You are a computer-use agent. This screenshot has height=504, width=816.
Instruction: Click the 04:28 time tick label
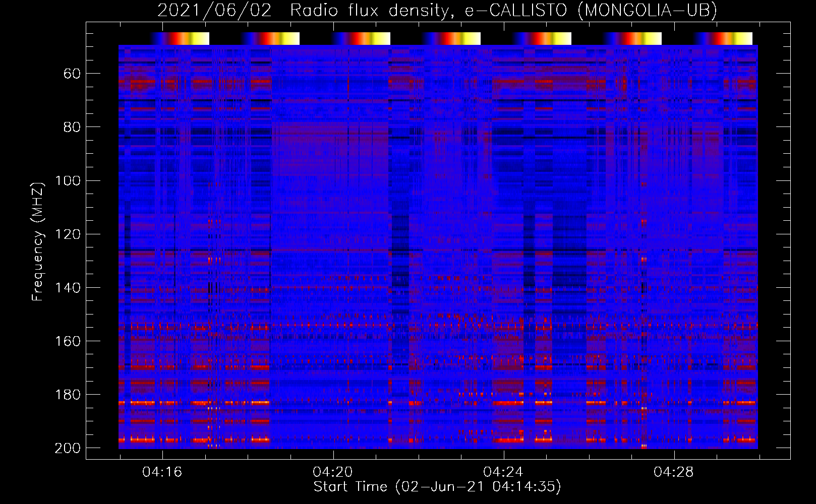[x=674, y=472]
